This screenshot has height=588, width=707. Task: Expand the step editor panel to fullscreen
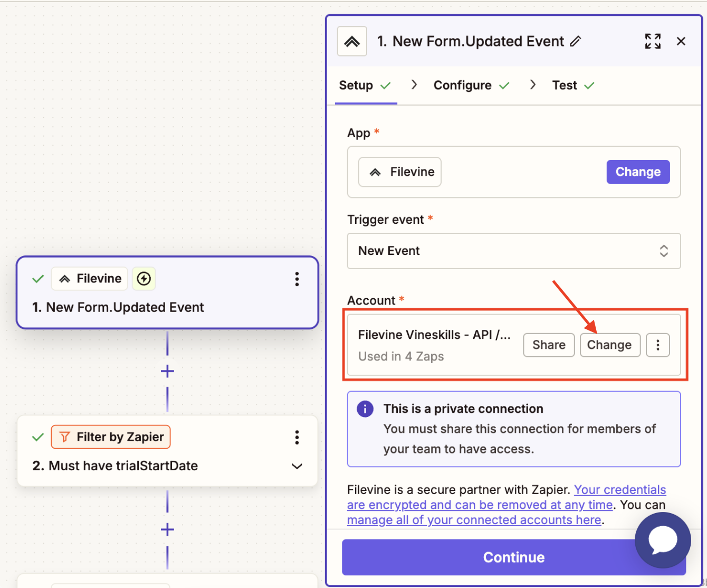(653, 41)
